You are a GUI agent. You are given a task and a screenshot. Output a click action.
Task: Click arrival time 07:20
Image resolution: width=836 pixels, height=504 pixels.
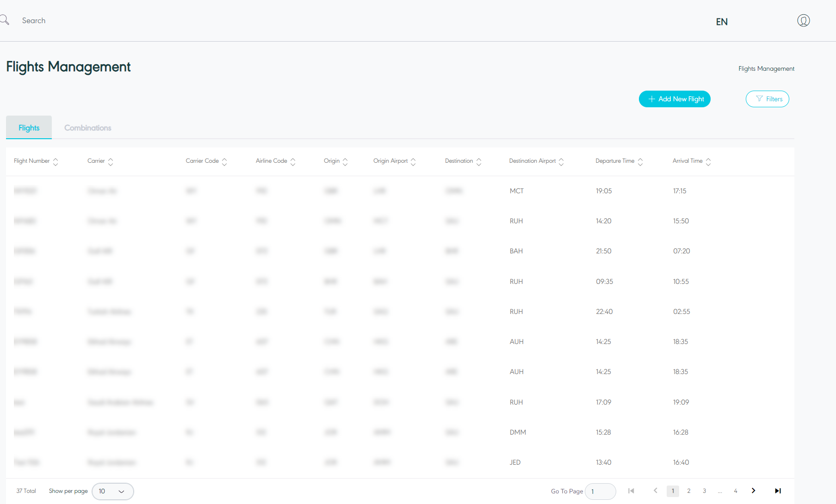(x=681, y=251)
